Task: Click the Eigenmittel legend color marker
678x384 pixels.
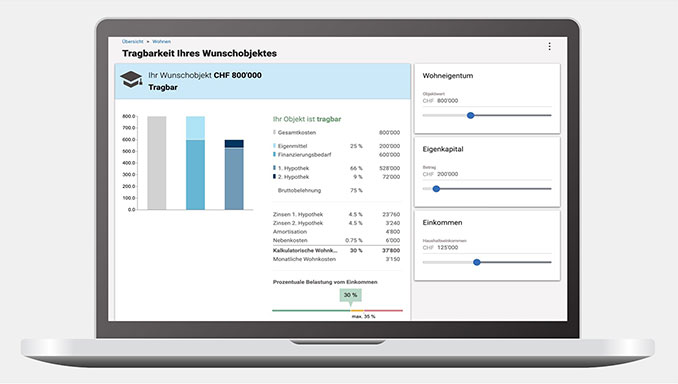Action: (x=274, y=146)
